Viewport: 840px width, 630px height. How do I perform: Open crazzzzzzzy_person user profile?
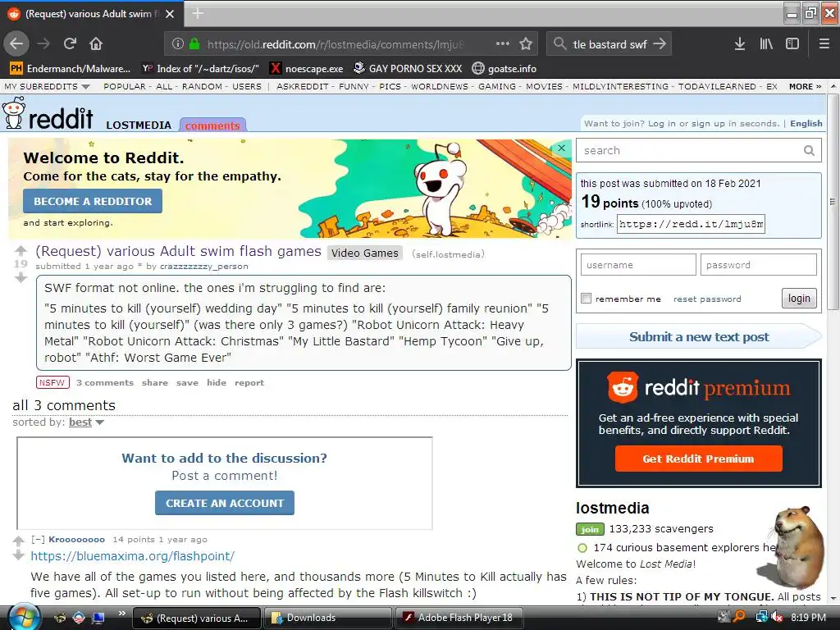204,267
